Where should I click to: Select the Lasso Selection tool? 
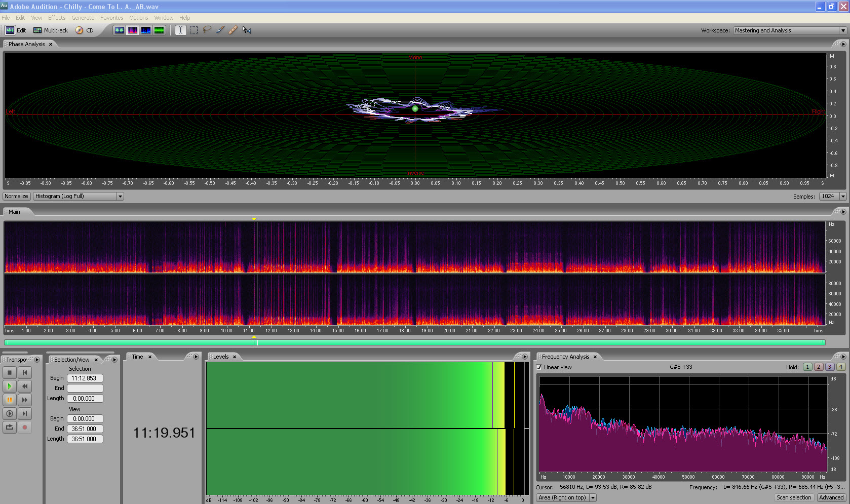(207, 30)
